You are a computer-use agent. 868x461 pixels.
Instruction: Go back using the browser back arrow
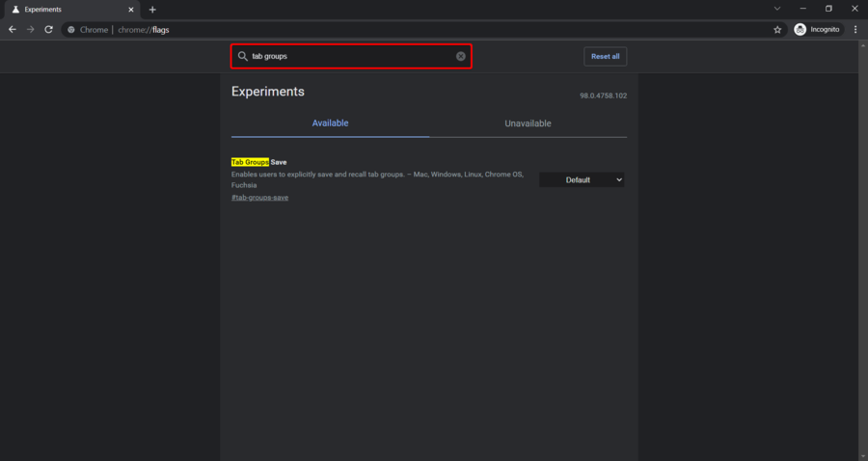click(13, 29)
